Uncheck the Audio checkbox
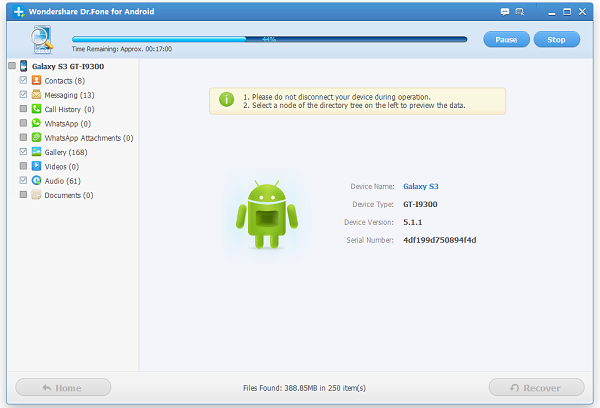 (23, 180)
